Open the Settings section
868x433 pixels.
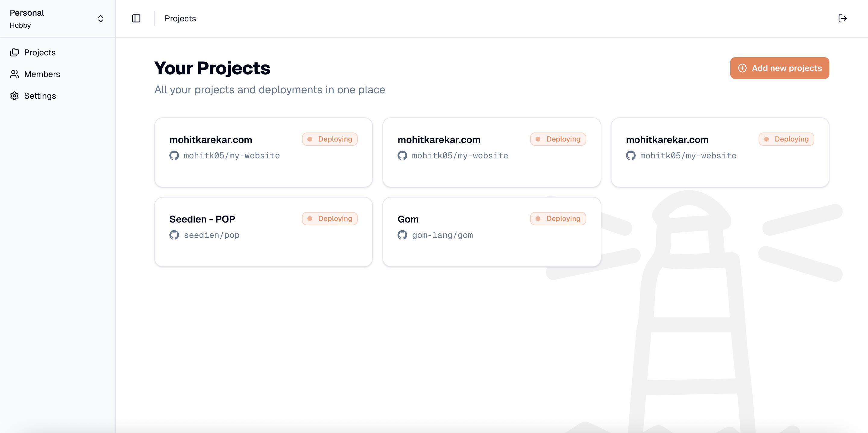coord(40,96)
